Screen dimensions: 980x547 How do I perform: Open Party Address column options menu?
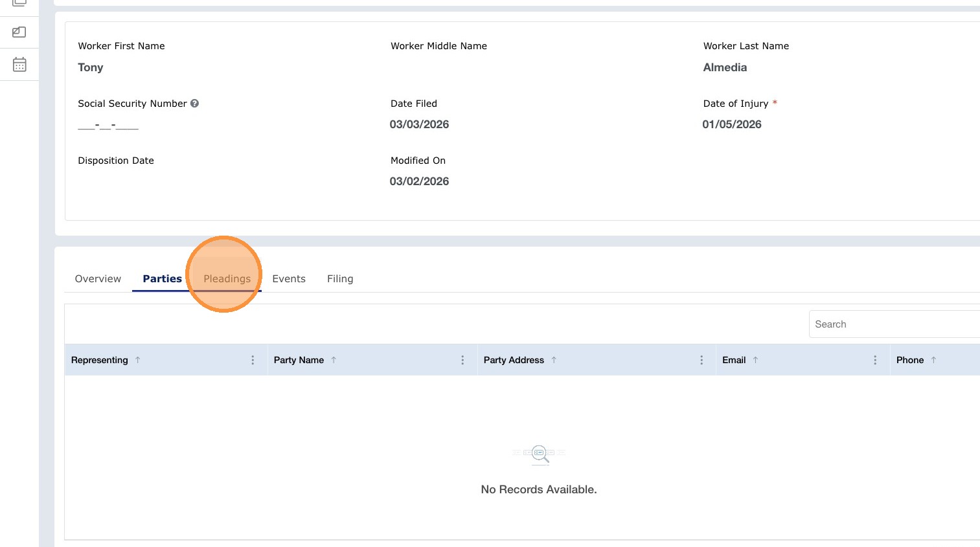click(701, 360)
